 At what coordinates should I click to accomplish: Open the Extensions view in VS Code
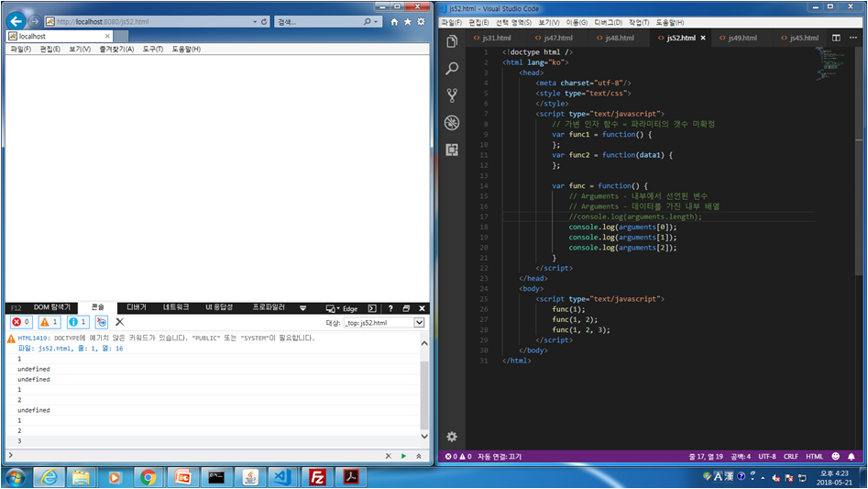[452, 150]
